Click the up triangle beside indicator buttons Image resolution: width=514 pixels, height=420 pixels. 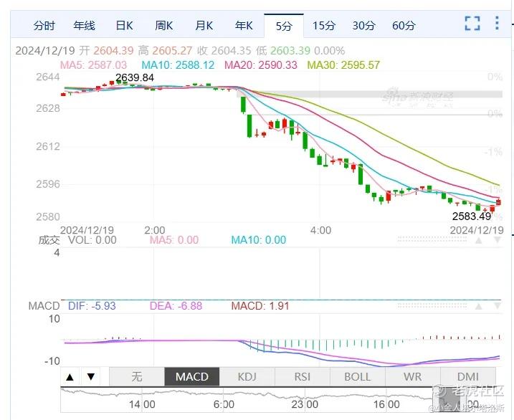coord(70,377)
